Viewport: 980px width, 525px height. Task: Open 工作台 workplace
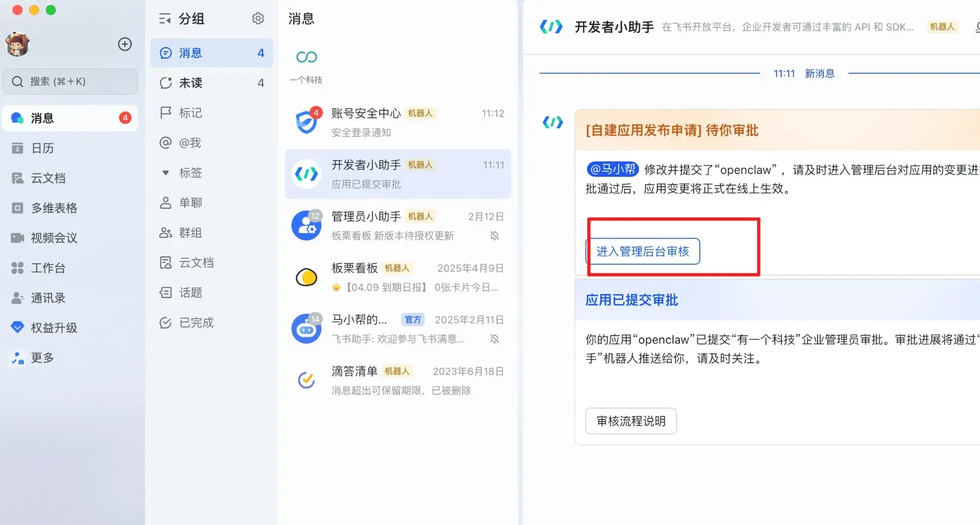pyautogui.click(x=48, y=268)
